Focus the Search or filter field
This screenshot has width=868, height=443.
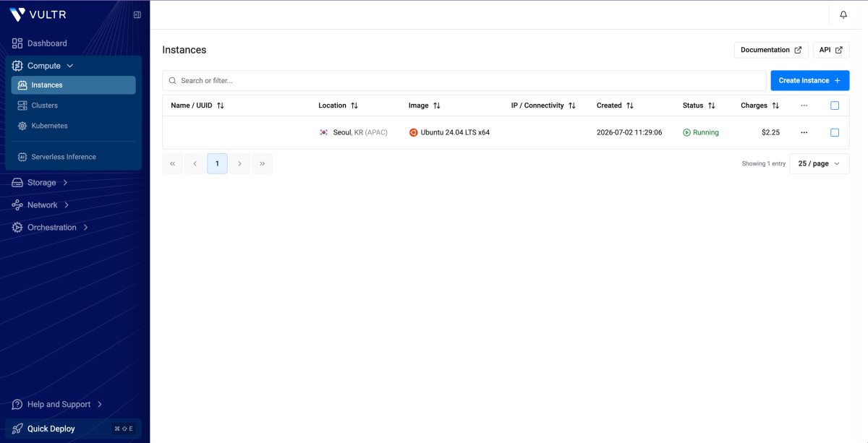coord(464,81)
